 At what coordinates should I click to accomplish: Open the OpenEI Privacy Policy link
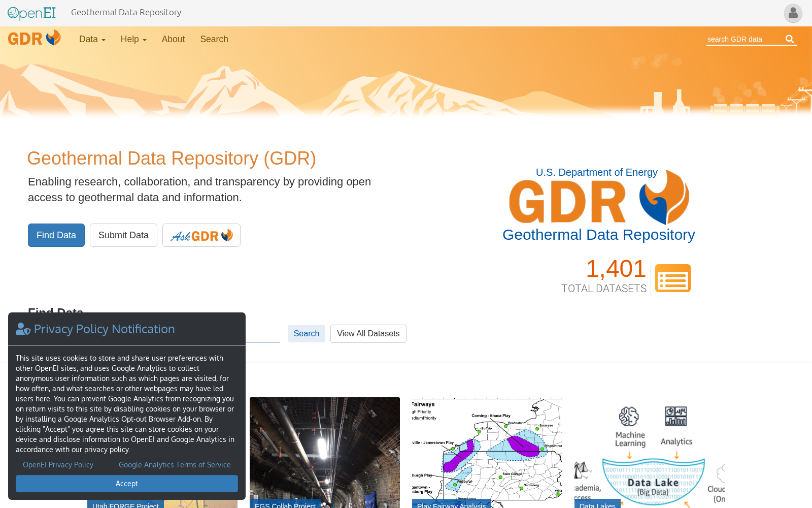coord(58,465)
